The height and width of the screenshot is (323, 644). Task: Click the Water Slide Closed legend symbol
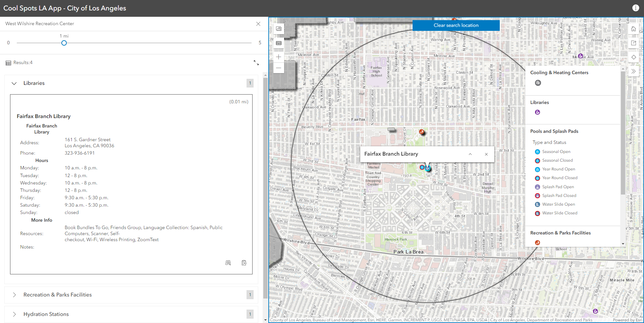pyautogui.click(x=537, y=213)
